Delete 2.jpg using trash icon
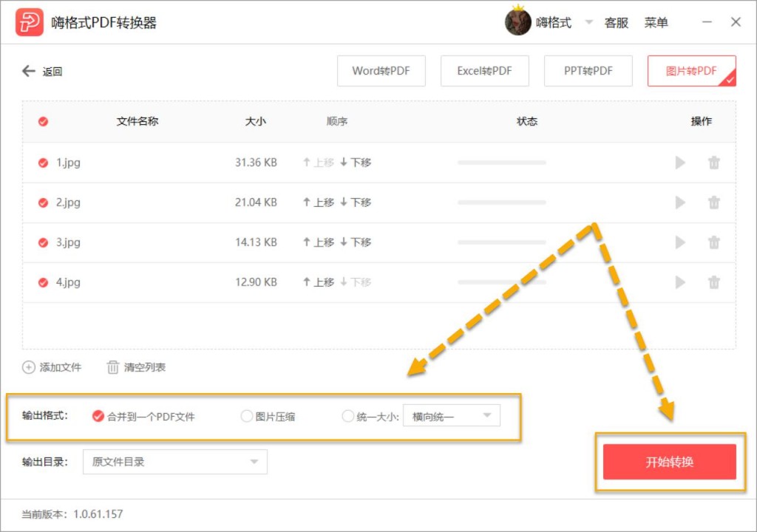 714,202
